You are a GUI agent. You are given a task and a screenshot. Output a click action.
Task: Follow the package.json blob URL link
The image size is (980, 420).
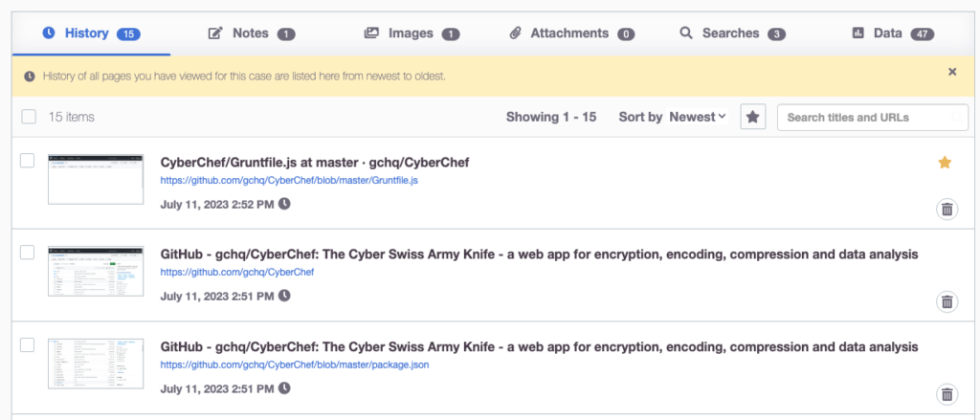[x=295, y=365]
